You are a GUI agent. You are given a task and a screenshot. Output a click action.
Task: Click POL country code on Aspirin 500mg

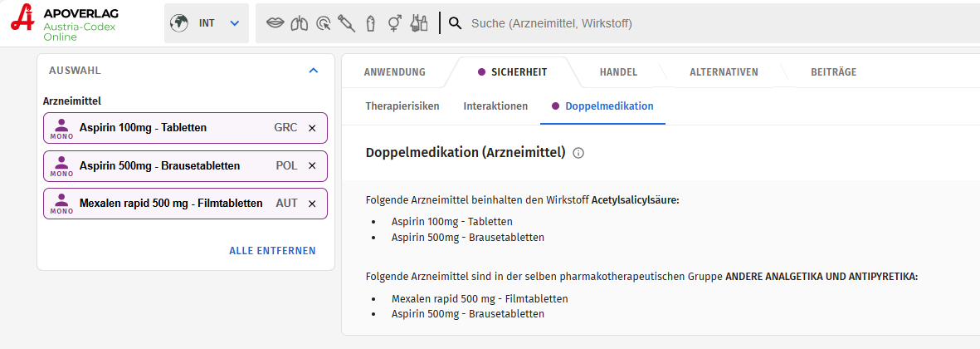(x=287, y=165)
